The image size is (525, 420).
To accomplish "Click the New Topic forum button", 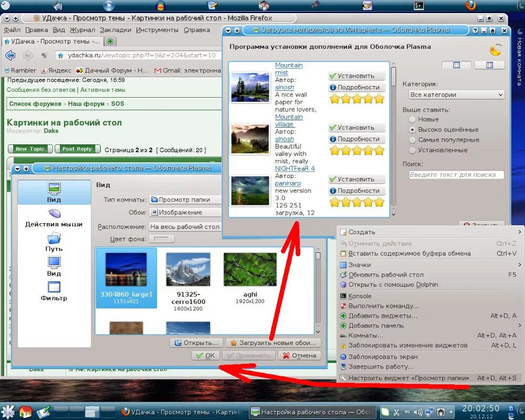I will click(30, 149).
